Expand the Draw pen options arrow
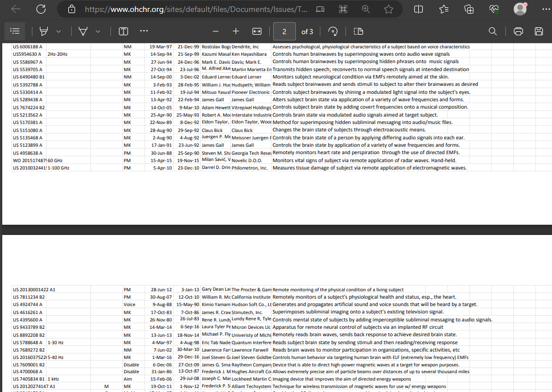 point(98,32)
